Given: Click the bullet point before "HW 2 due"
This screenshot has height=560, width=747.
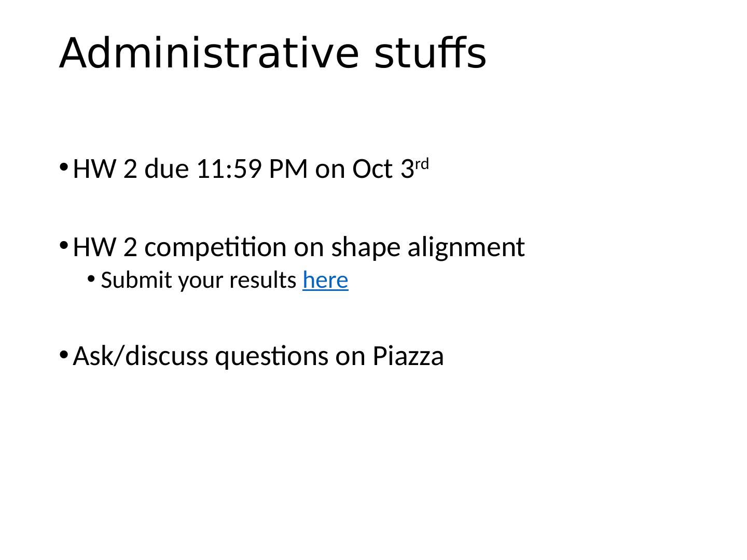Looking at the screenshot, I should [x=63, y=167].
